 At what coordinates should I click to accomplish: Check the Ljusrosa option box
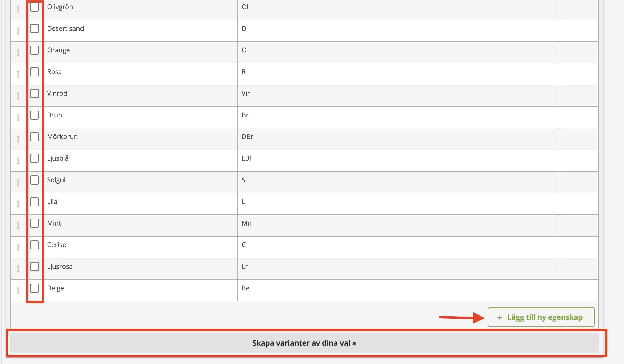tap(34, 266)
